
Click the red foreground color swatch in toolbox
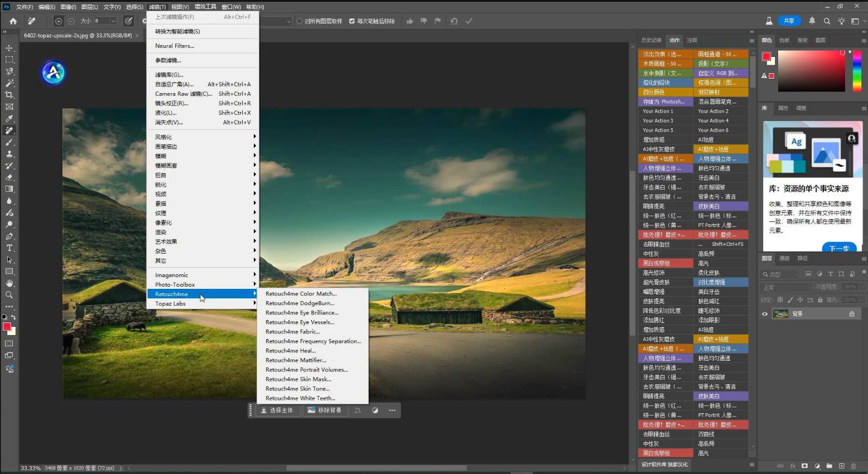[7, 327]
